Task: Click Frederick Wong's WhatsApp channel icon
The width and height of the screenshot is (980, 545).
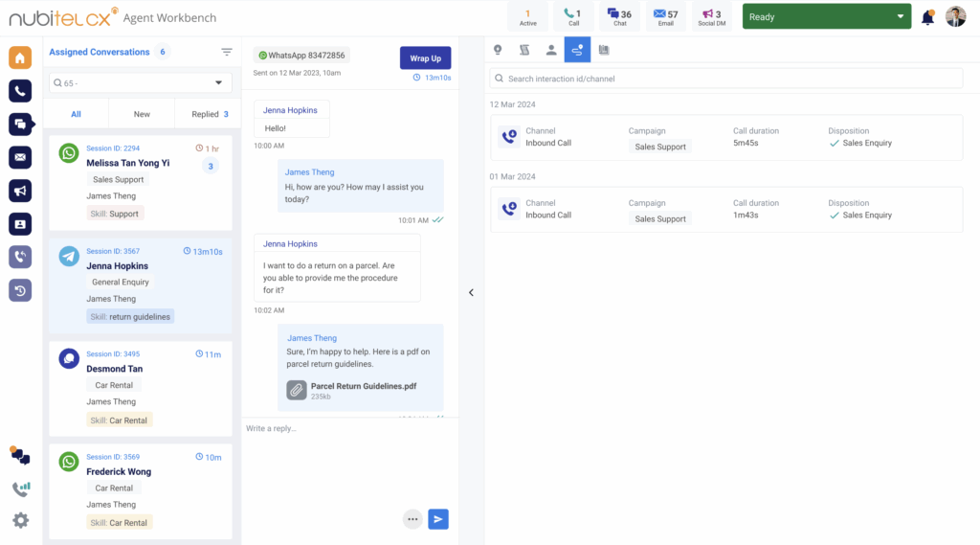Action: pyautogui.click(x=69, y=462)
